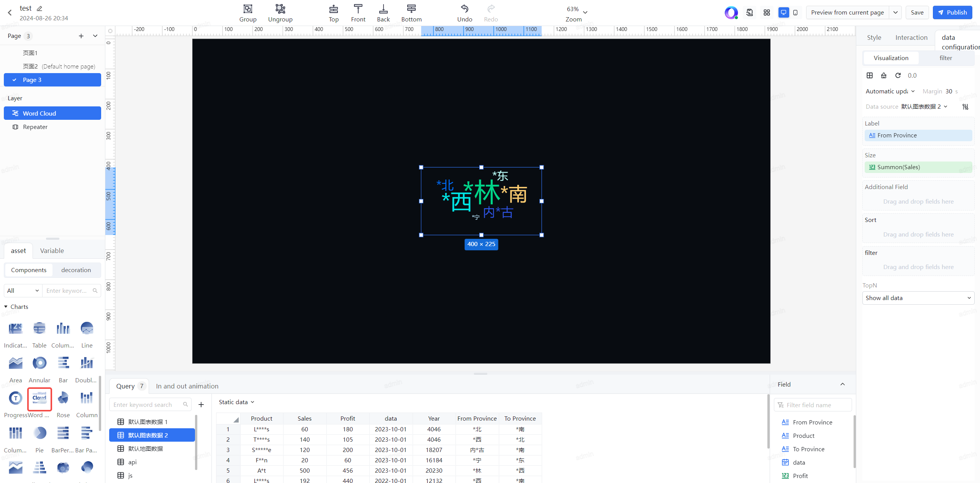Click Preview from current page button
980x483 pixels.
click(x=847, y=13)
